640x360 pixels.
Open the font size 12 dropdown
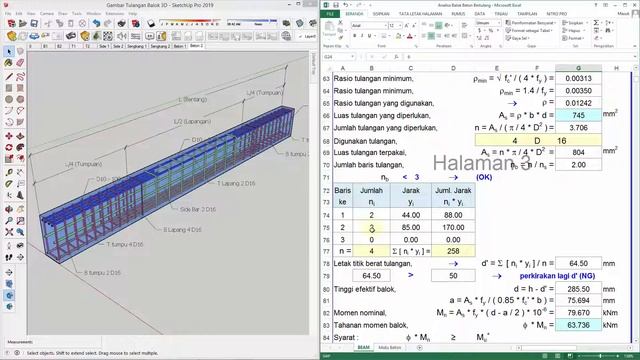pyautogui.click(x=400, y=25)
